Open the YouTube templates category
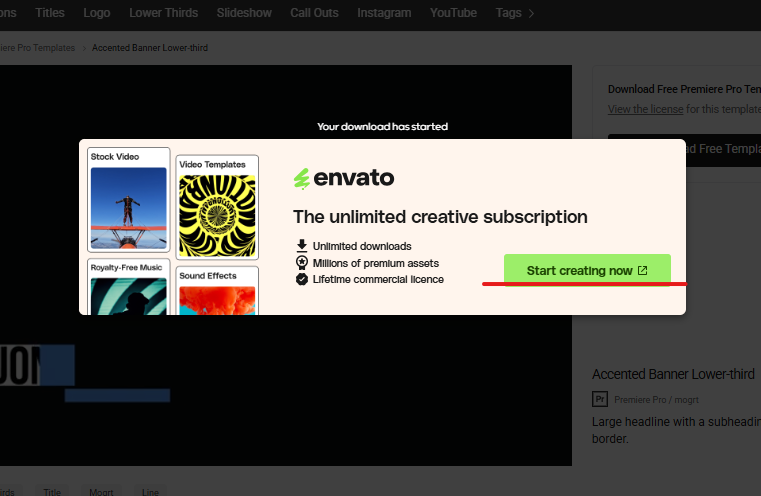761x496 pixels. pyautogui.click(x=453, y=13)
